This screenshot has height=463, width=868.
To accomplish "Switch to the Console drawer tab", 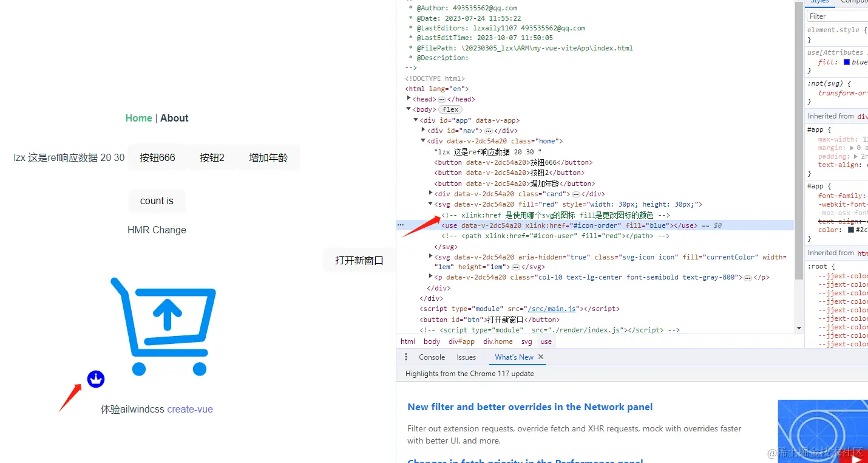I will [x=432, y=357].
